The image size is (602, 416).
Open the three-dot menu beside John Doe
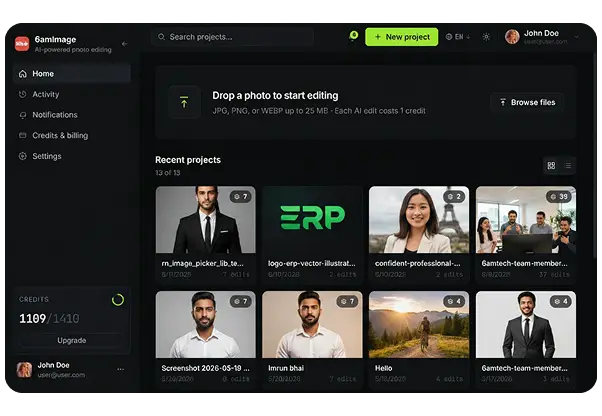(121, 369)
